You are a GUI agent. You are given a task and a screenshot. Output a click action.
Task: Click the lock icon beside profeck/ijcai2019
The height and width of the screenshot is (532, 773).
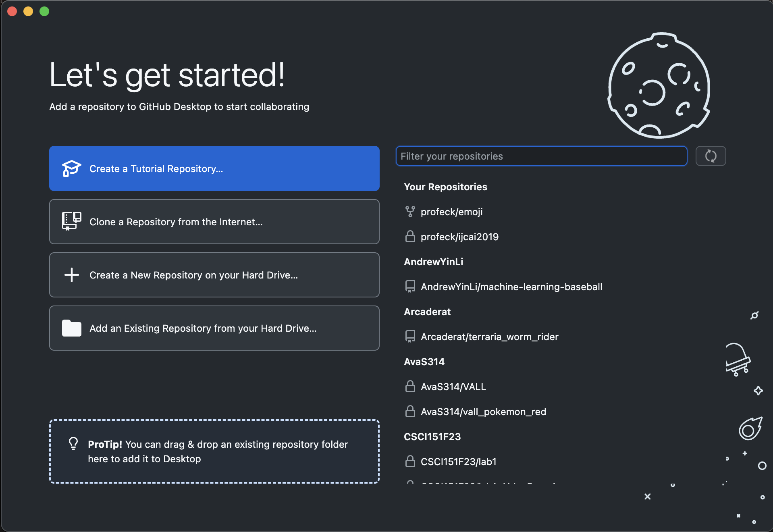pyautogui.click(x=410, y=237)
